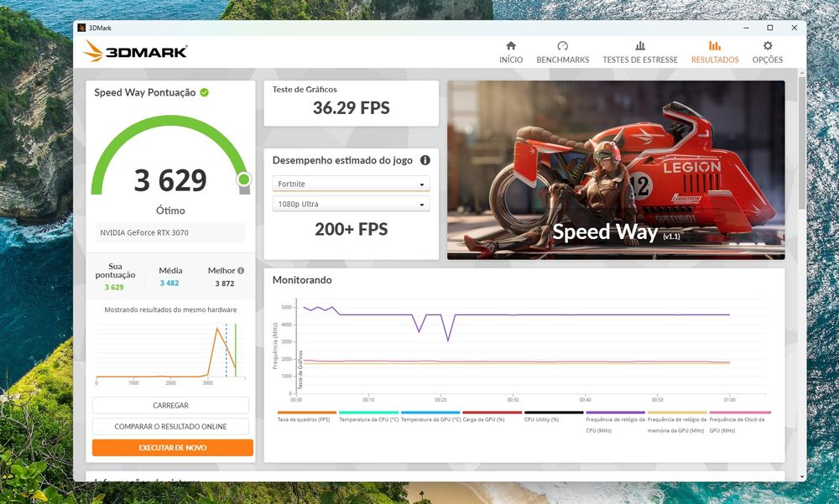Click the Speed Way benchmark thumbnail image

(x=616, y=170)
